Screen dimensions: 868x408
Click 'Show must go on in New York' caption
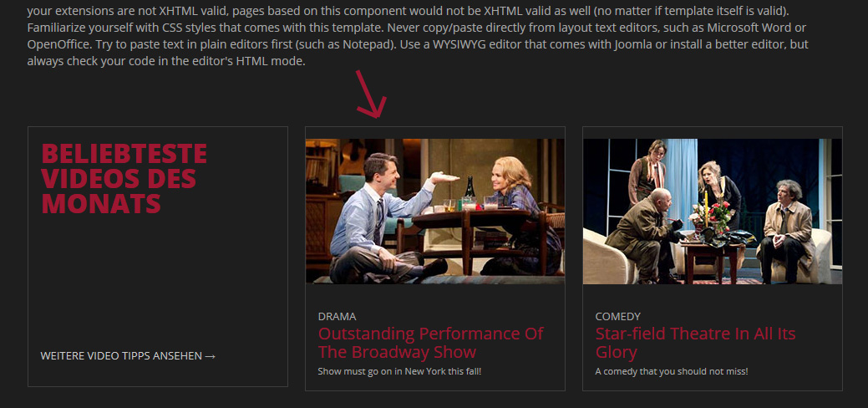click(x=399, y=371)
